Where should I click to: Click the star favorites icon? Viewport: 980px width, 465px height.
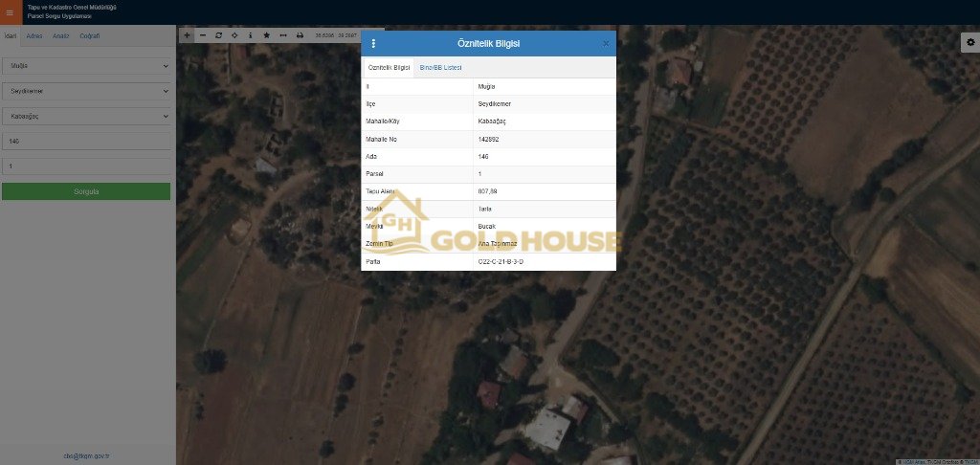267,34
